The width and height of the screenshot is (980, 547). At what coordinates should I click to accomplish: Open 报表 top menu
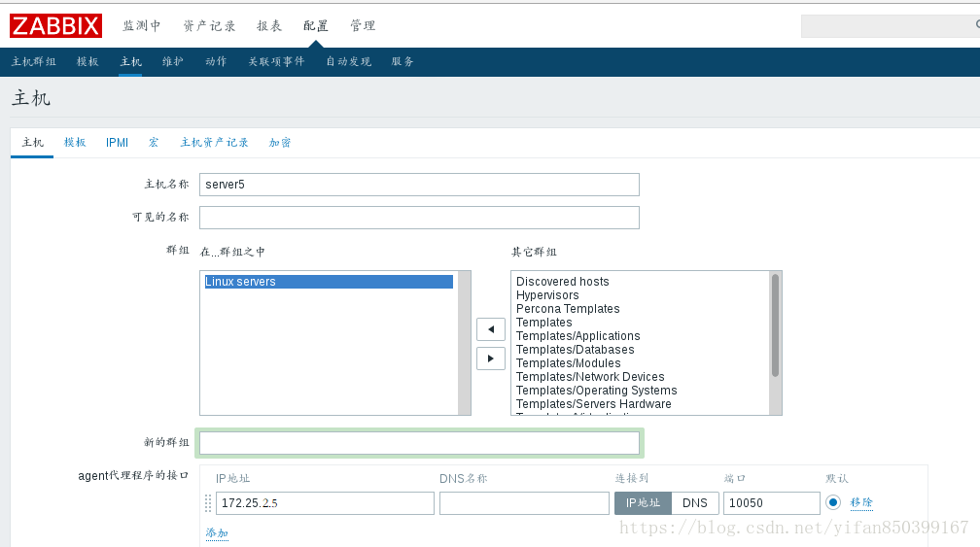[x=269, y=25]
